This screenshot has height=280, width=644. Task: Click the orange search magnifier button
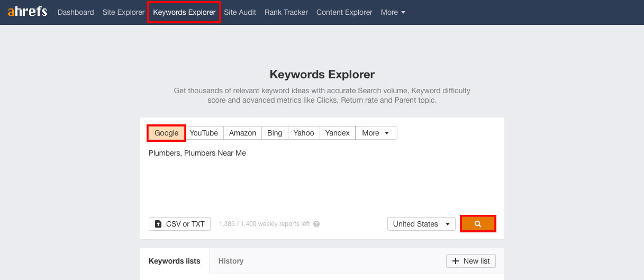pos(478,224)
